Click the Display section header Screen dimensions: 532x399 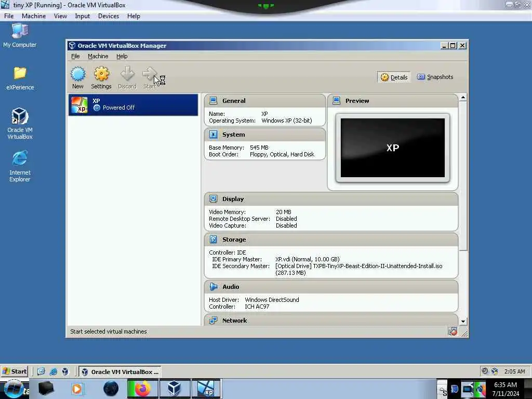pos(331,199)
